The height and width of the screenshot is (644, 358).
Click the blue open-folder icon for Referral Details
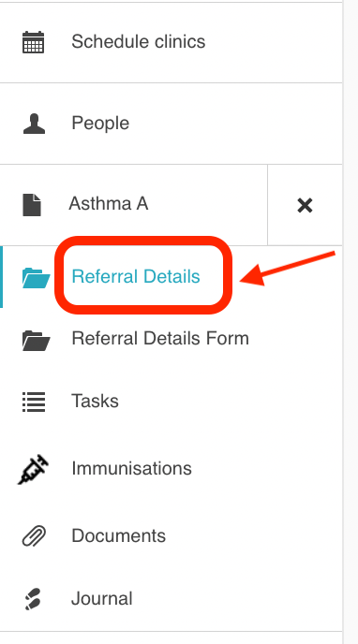click(37, 277)
